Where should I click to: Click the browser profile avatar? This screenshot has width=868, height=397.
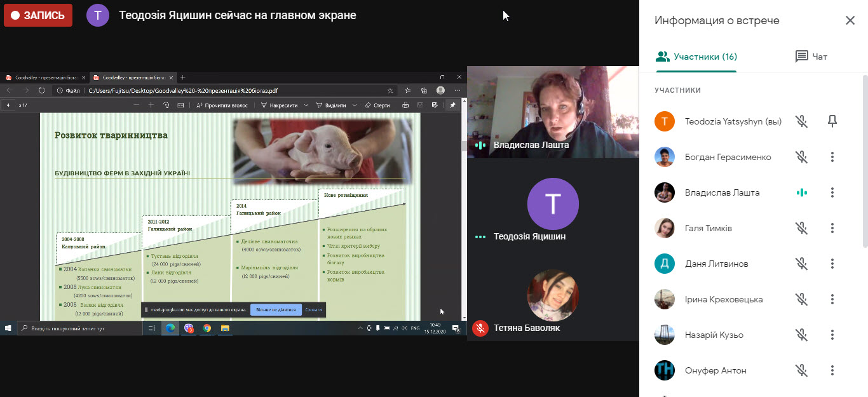(440, 90)
